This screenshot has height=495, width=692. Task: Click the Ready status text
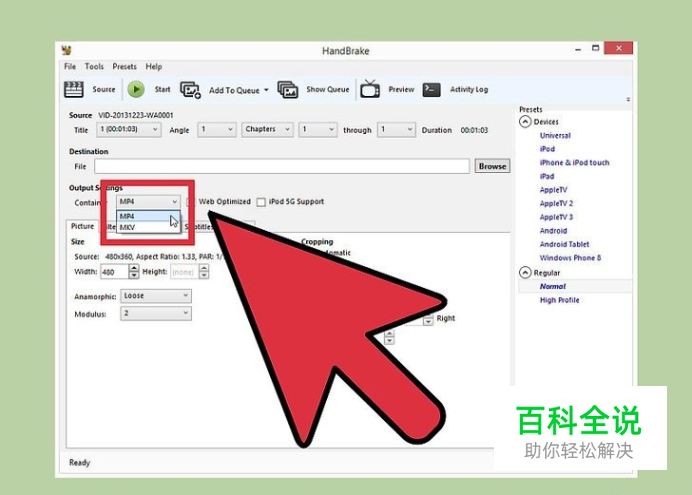(x=79, y=463)
